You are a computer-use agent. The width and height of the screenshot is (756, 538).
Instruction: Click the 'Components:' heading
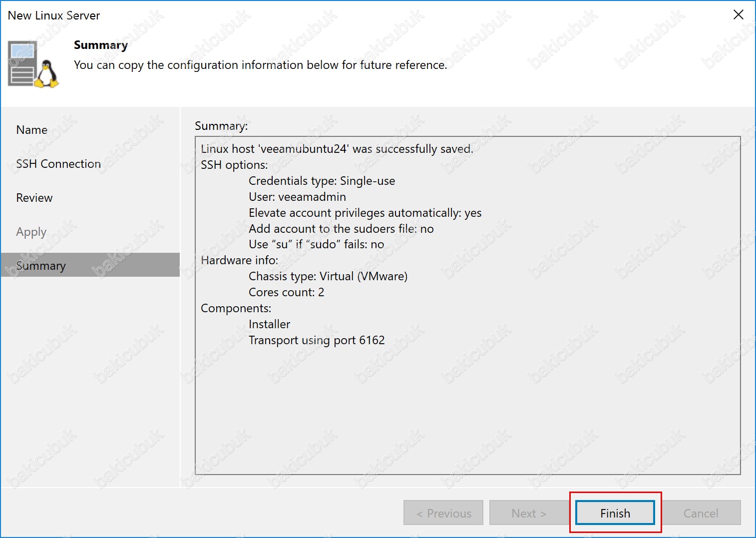click(236, 308)
